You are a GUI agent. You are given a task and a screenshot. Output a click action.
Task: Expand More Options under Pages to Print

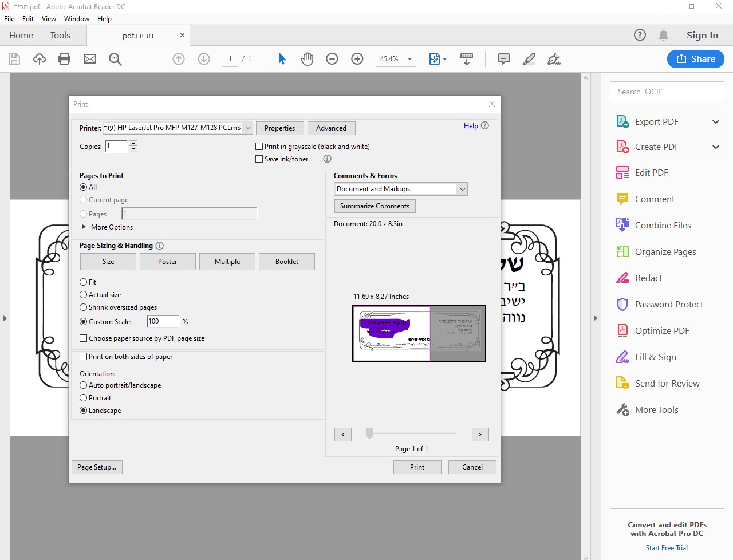coord(85,227)
